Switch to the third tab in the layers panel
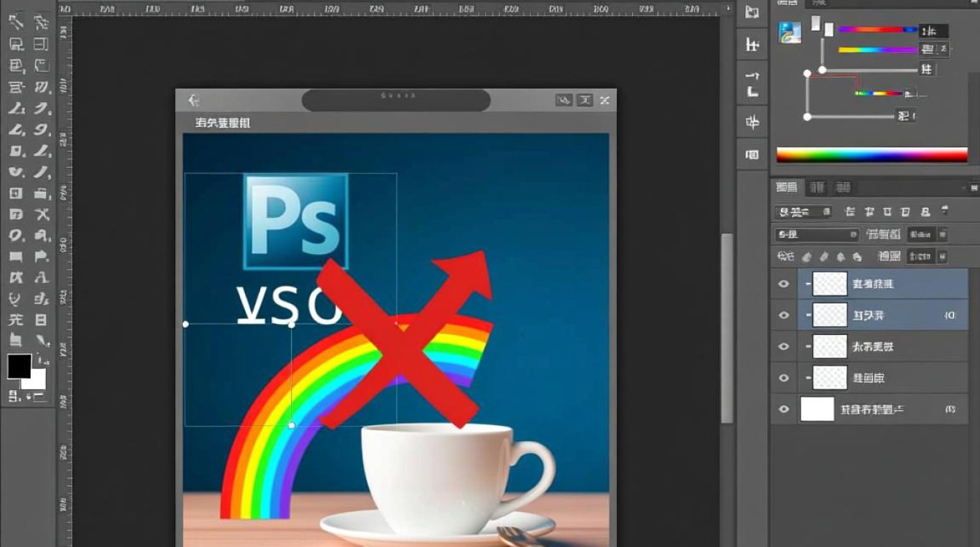 click(x=842, y=187)
